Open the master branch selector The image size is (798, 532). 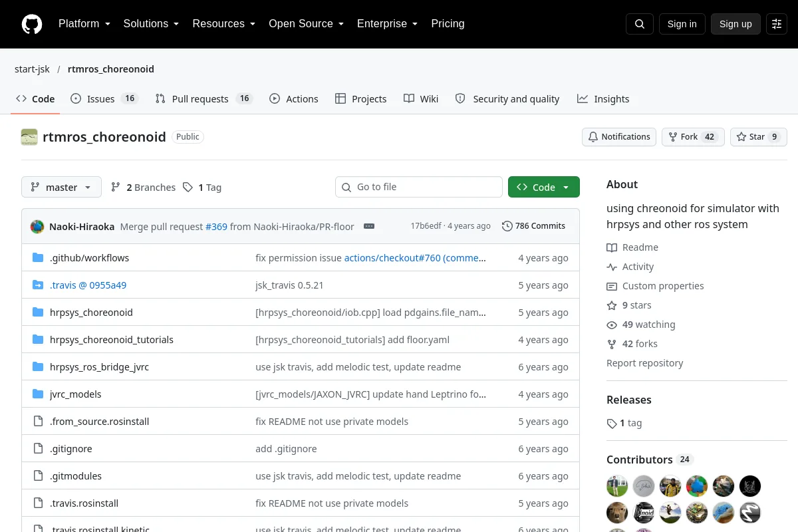pyautogui.click(x=61, y=188)
